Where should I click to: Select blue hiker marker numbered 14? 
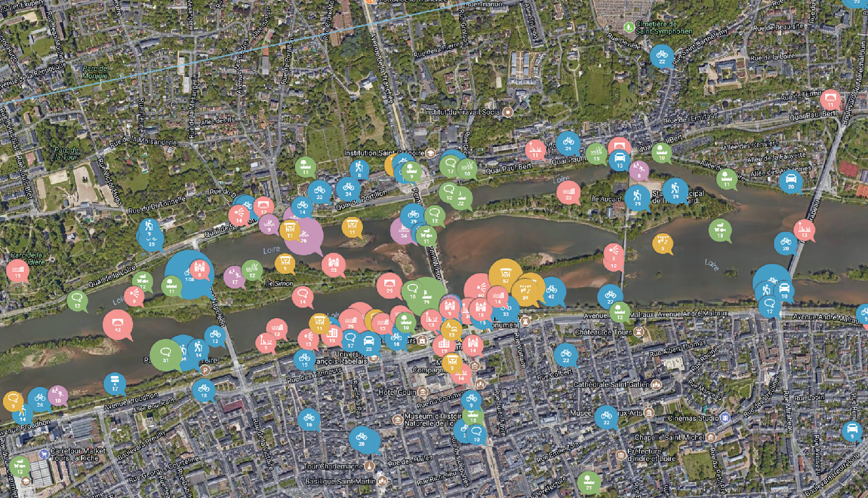(198, 349)
